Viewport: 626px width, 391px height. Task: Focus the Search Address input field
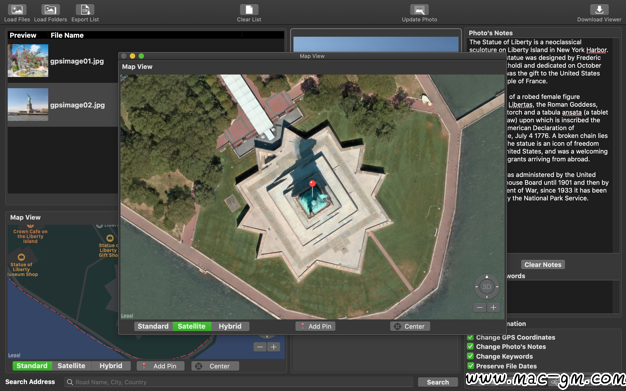point(239,382)
